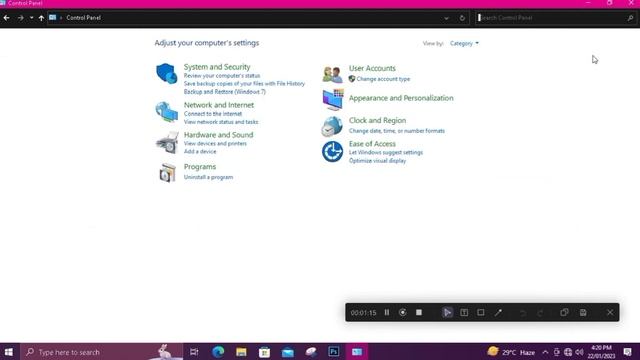Open the volume control in tray
Screen dimensions: 640x360
579,352
